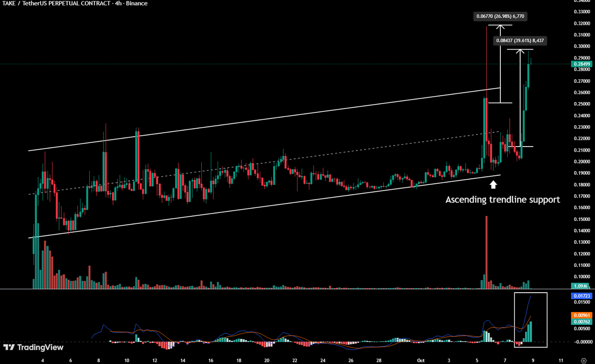The width and height of the screenshot is (595, 364).
Task: Click the 0.10000 price axis label
Action: (582, 276)
